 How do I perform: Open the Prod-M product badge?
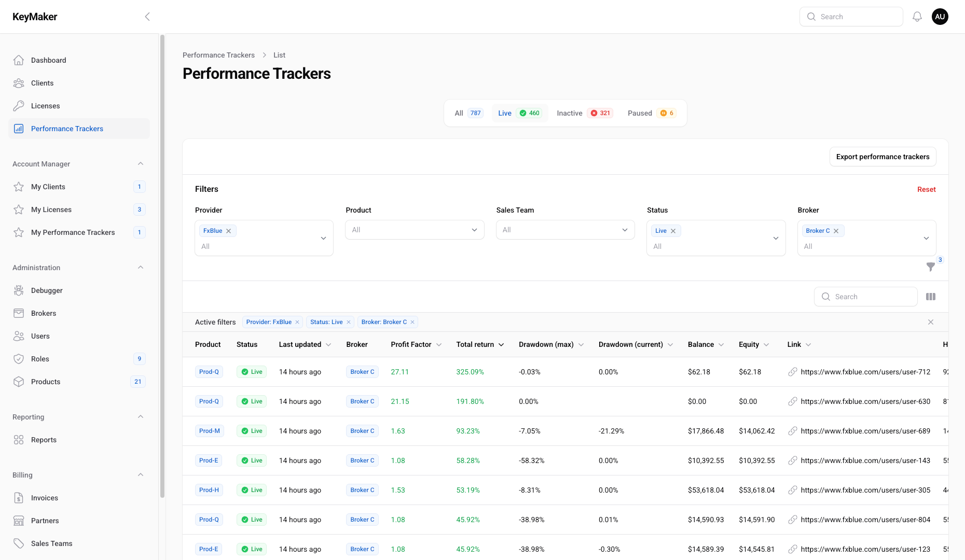(209, 431)
